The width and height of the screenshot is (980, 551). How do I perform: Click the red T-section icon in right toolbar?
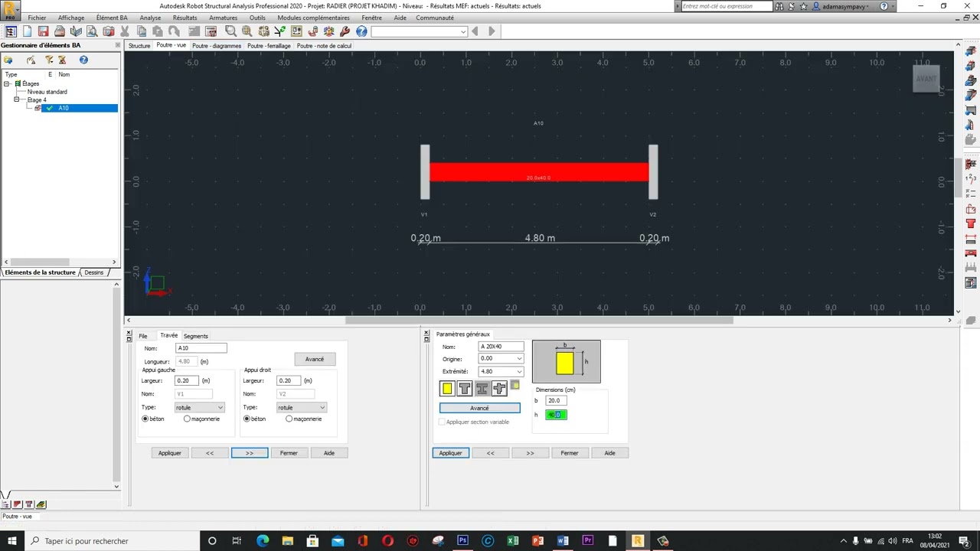click(971, 223)
